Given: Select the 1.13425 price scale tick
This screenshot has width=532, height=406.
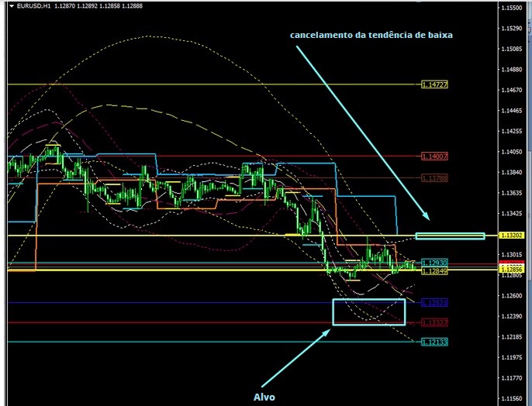Looking at the screenshot, I should click(x=512, y=214).
